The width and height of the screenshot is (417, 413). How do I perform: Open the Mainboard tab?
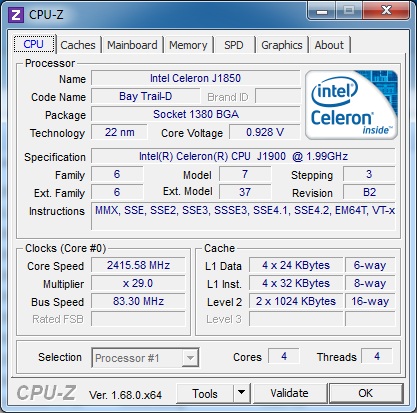point(132,45)
